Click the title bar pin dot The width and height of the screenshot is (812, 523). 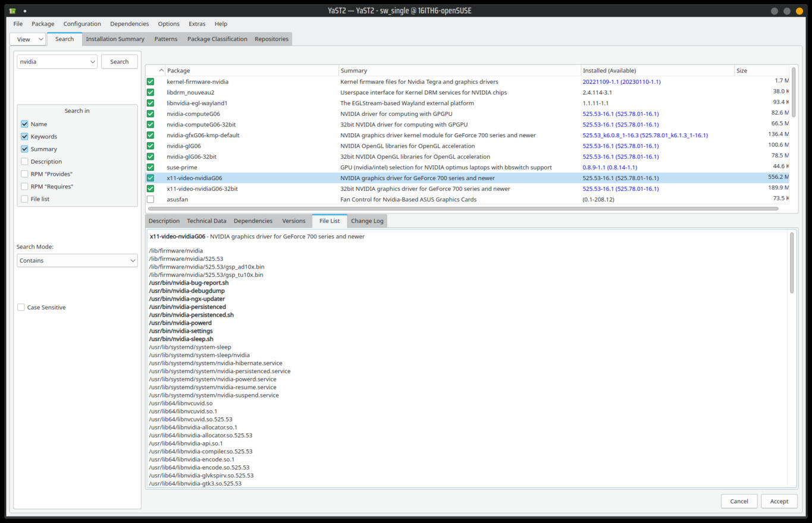(25, 11)
